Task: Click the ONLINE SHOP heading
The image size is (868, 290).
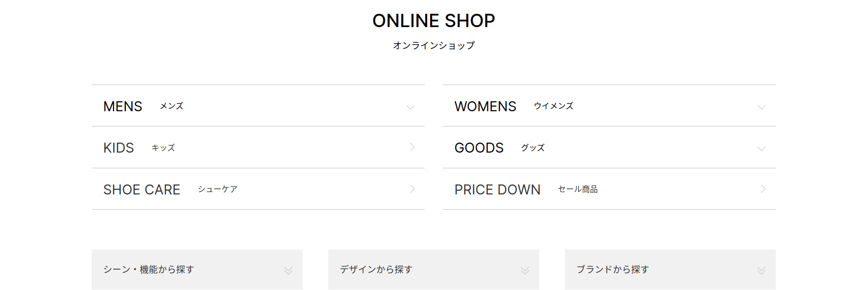Action: (433, 21)
